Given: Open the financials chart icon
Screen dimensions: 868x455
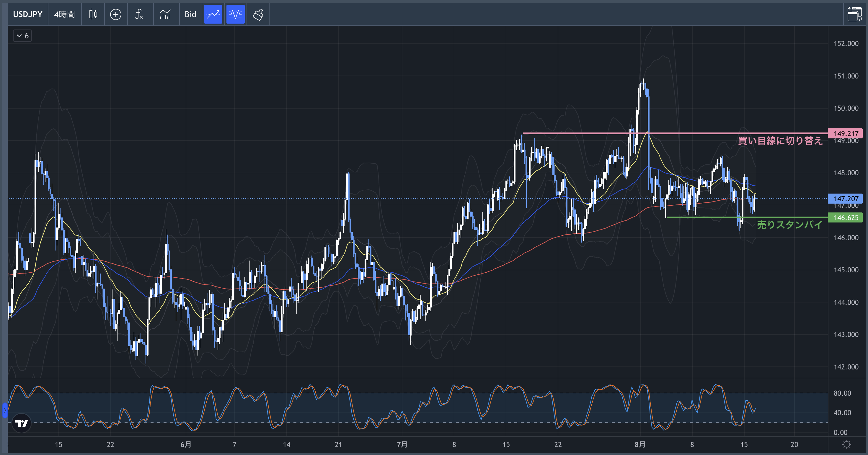Looking at the screenshot, I should (165, 14).
